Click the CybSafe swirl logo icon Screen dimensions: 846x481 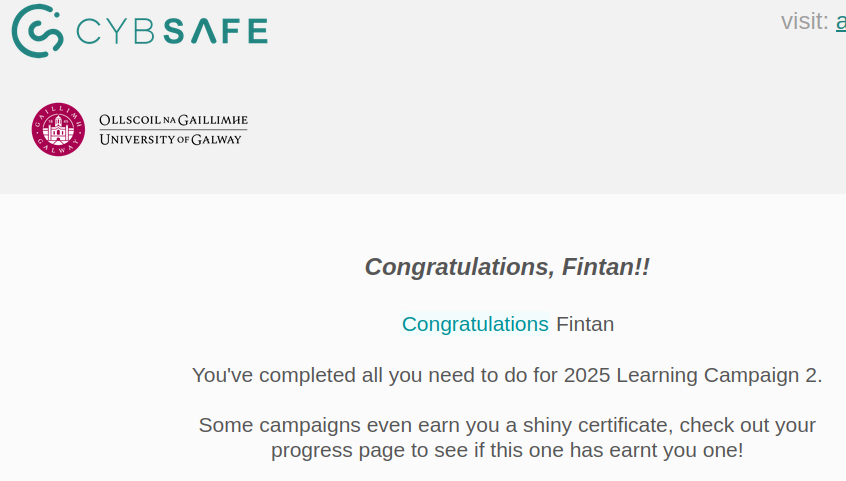(38, 31)
